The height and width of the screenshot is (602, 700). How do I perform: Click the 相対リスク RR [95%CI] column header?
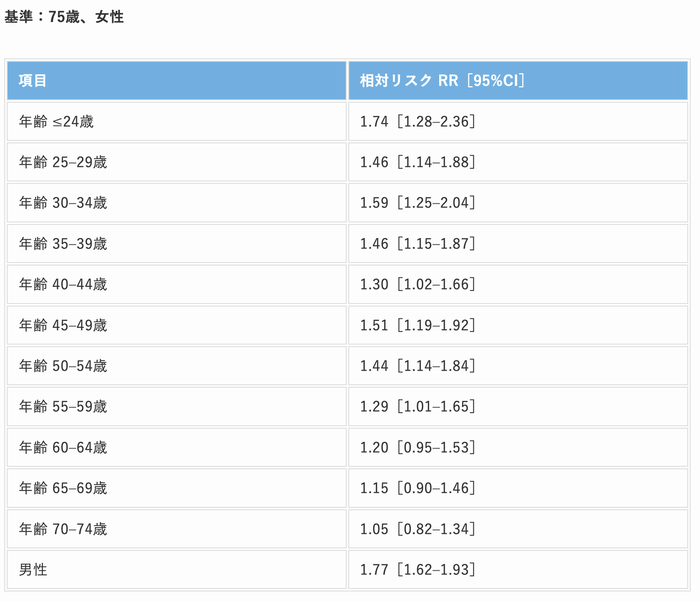pos(442,80)
